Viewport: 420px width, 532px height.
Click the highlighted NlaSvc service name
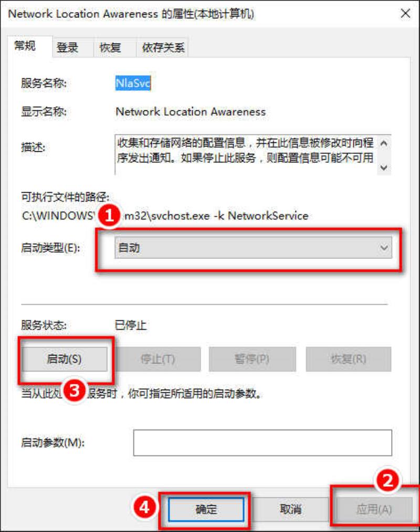133,83
